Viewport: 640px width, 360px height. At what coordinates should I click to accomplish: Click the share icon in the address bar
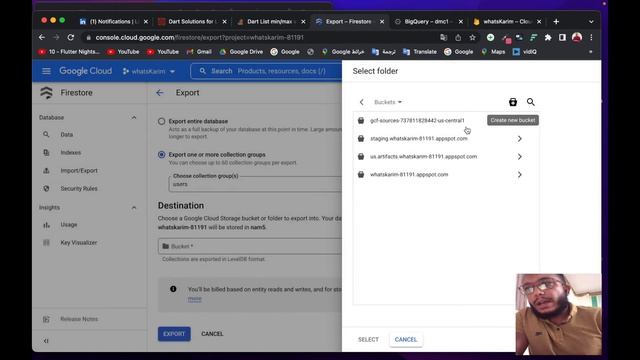point(458,38)
